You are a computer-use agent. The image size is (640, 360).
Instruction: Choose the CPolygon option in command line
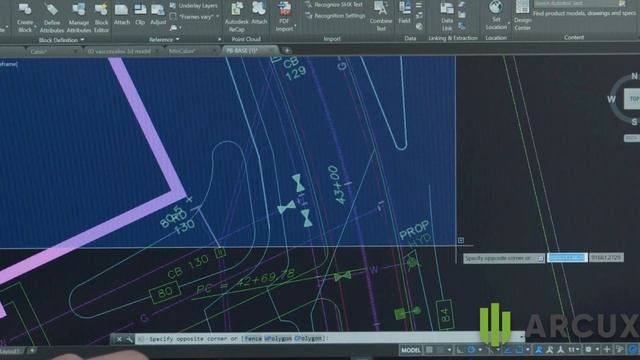click(308, 338)
